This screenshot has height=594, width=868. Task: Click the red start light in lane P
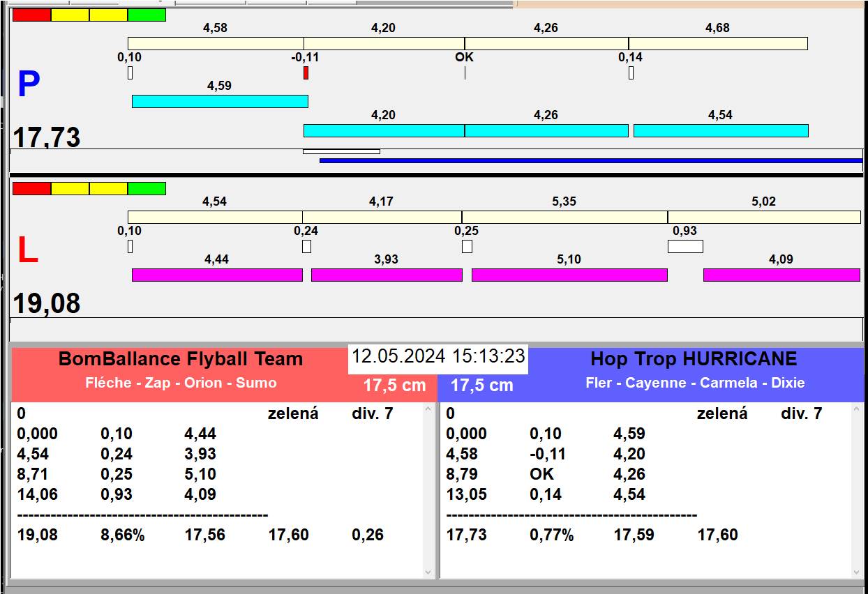coord(31,15)
